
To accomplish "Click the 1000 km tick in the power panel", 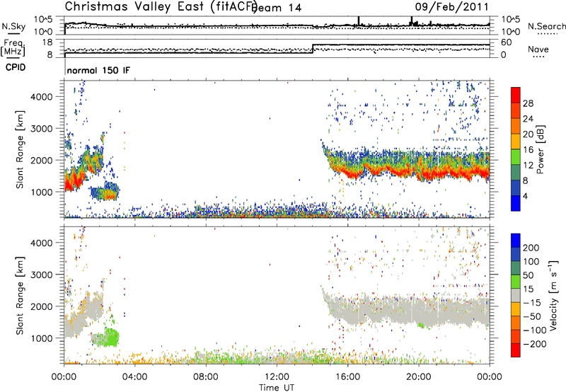I will coord(42,192).
